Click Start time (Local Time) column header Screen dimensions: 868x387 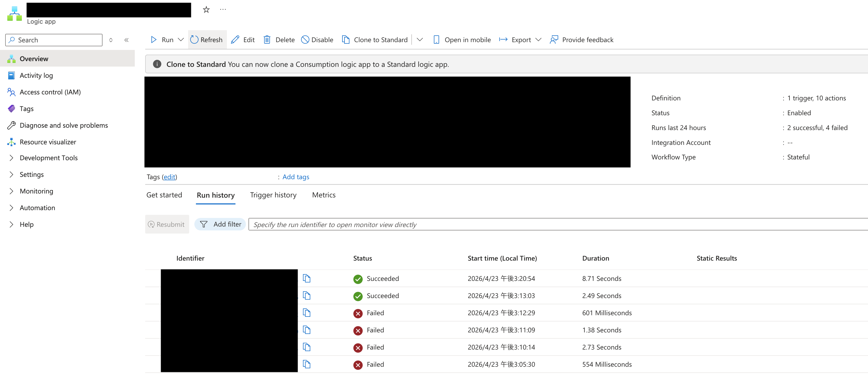(x=502, y=258)
